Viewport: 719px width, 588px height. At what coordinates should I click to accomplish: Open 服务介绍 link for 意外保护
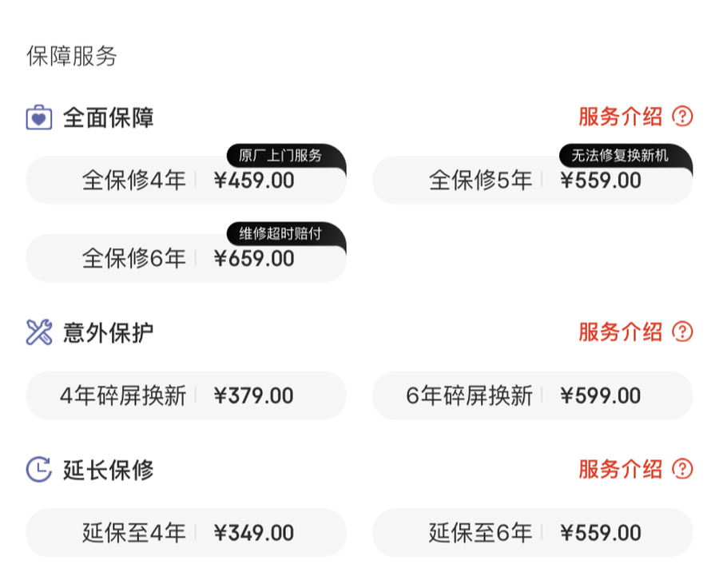(621, 332)
